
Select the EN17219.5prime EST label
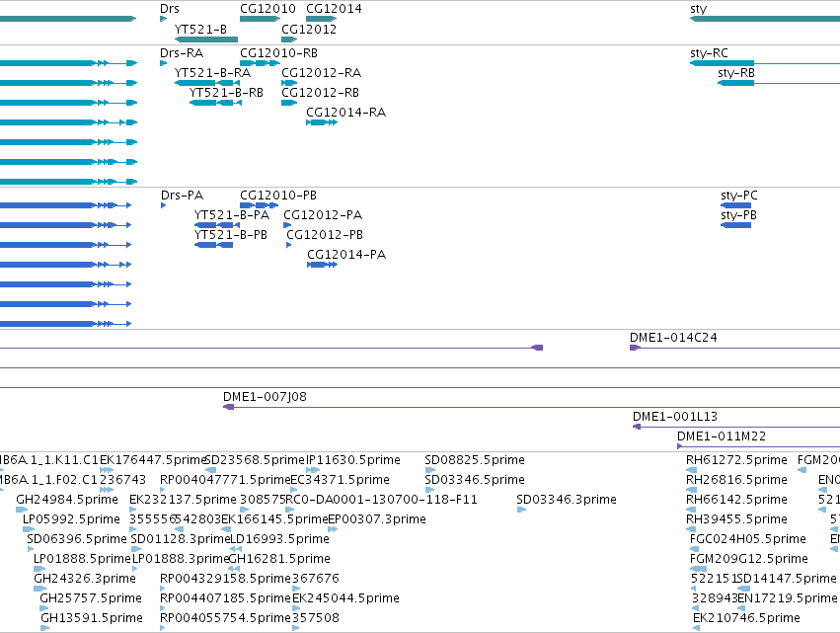tap(788, 598)
